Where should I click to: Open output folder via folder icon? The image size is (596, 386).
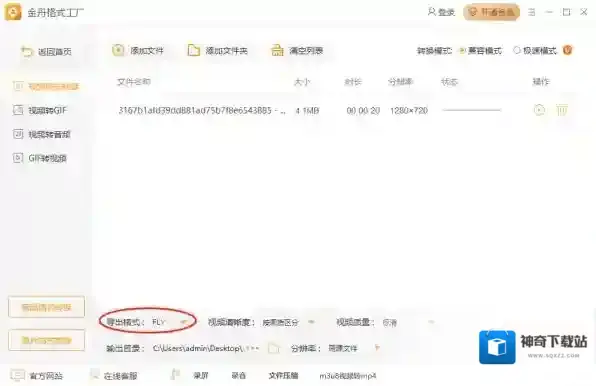pyautogui.click(x=274, y=348)
